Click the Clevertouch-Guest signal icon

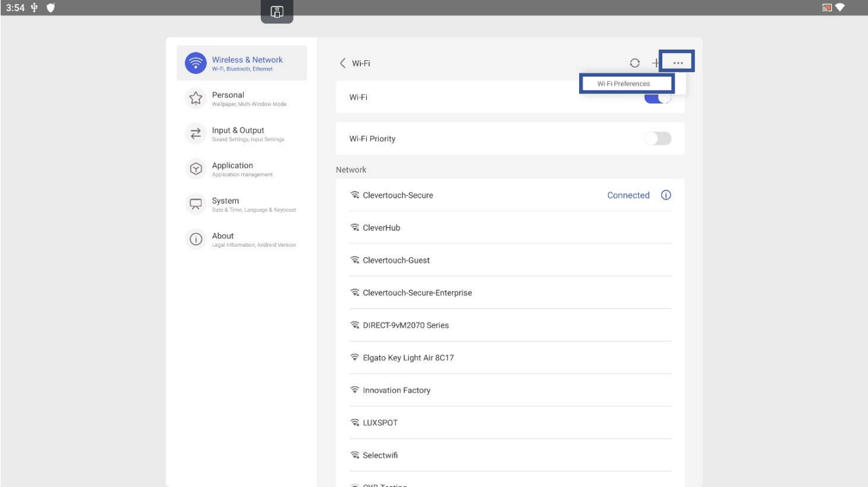(355, 260)
